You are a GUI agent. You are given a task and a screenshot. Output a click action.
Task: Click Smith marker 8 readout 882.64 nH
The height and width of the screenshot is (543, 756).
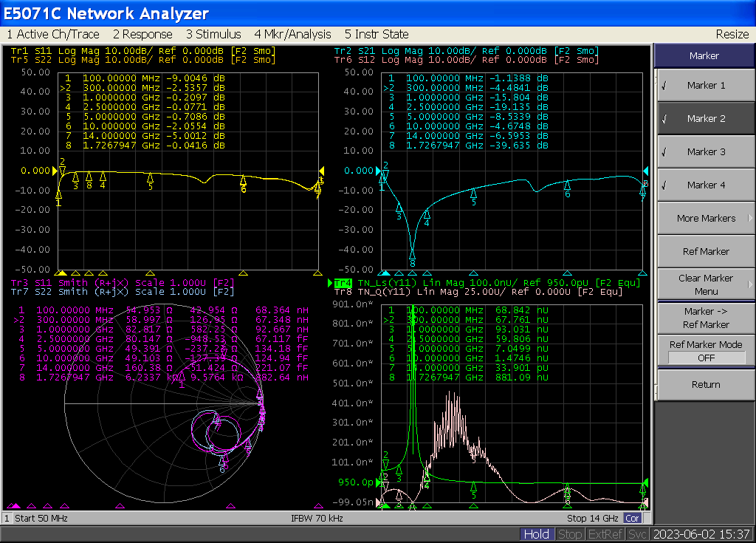282,378
